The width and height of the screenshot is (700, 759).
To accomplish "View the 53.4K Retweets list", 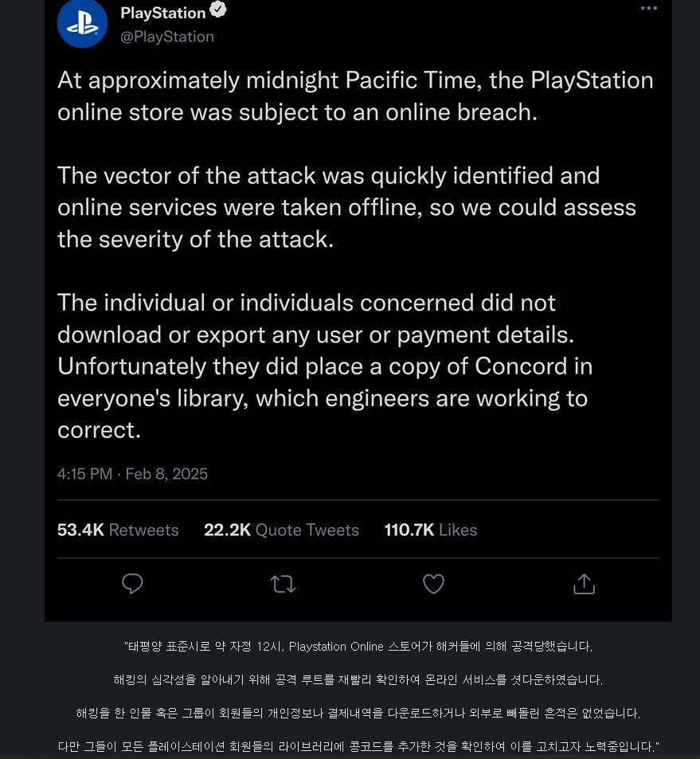I will [x=118, y=530].
